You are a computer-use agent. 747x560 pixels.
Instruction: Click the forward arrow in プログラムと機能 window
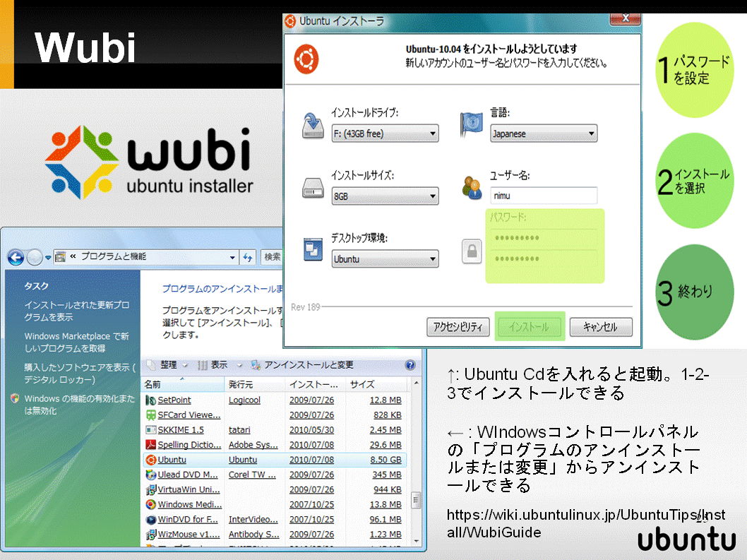pyautogui.click(x=35, y=257)
